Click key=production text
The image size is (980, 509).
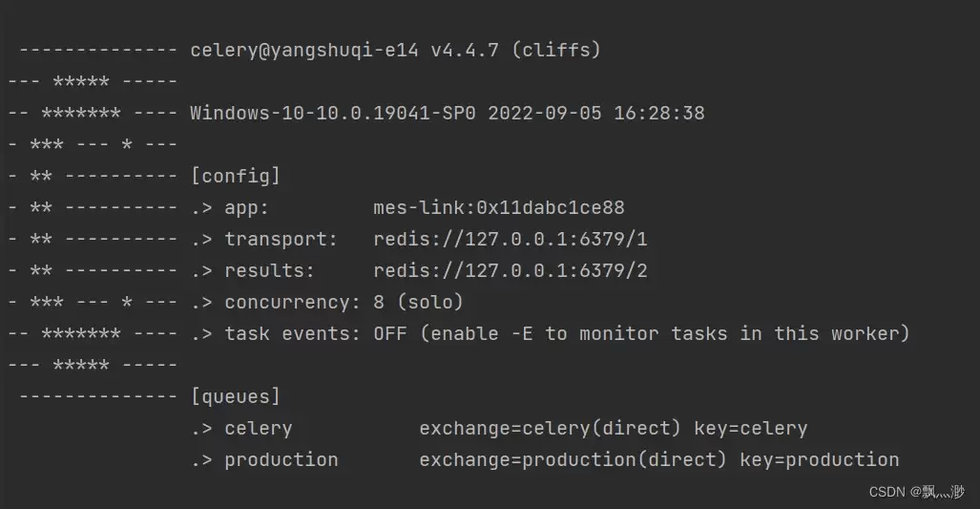coord(820,459)
